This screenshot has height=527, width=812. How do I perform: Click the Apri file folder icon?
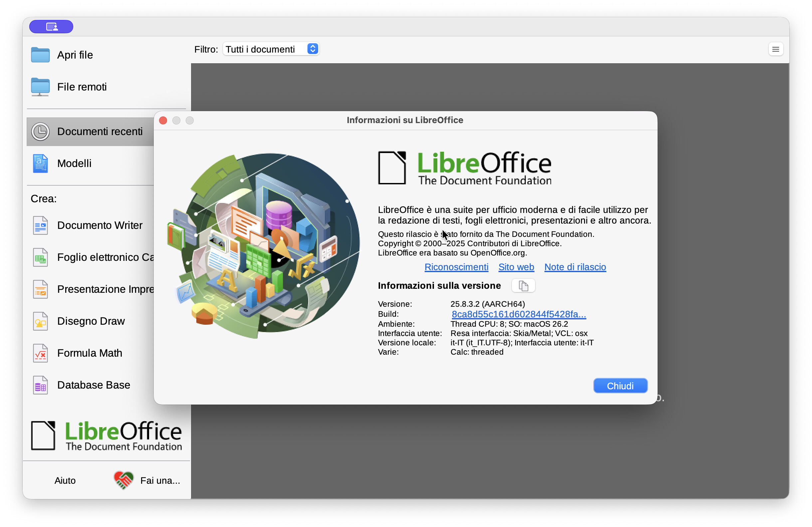click(40, 55)
